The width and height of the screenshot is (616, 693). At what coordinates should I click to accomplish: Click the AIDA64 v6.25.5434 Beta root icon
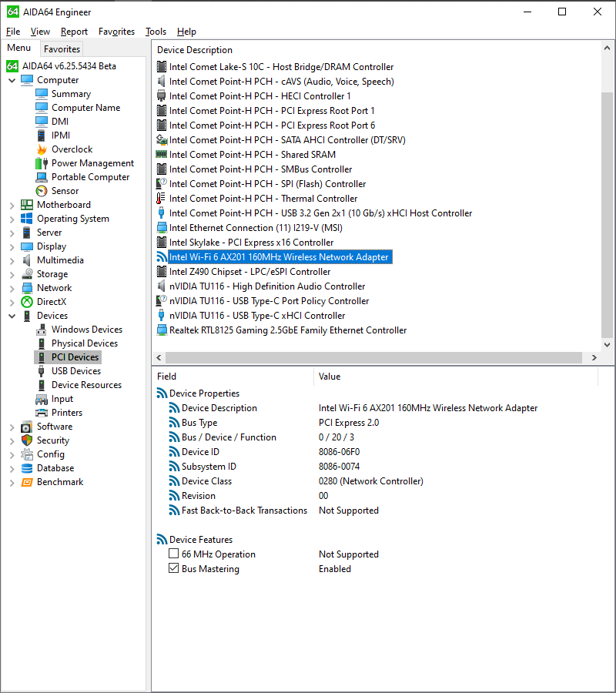point(12,66)
